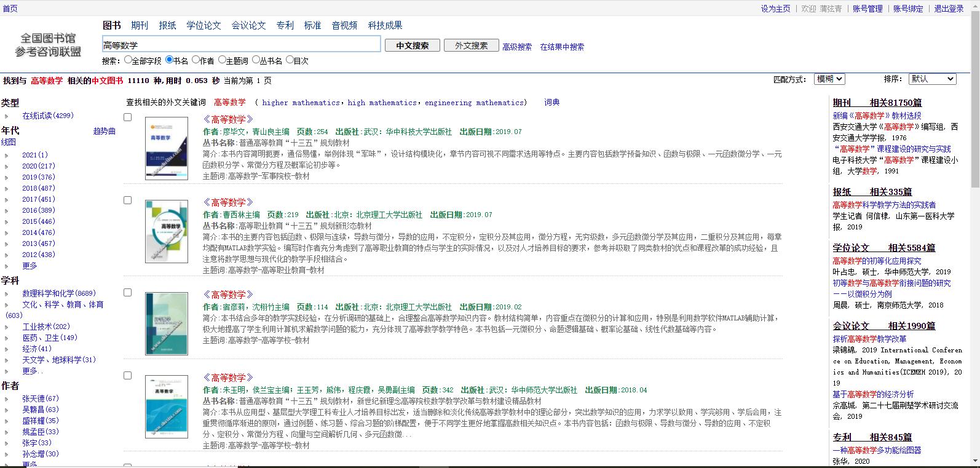This screenshot has width=980, height=468.
Task: Expand the 张天德(67) author arrow
Action: coord(7,399)
